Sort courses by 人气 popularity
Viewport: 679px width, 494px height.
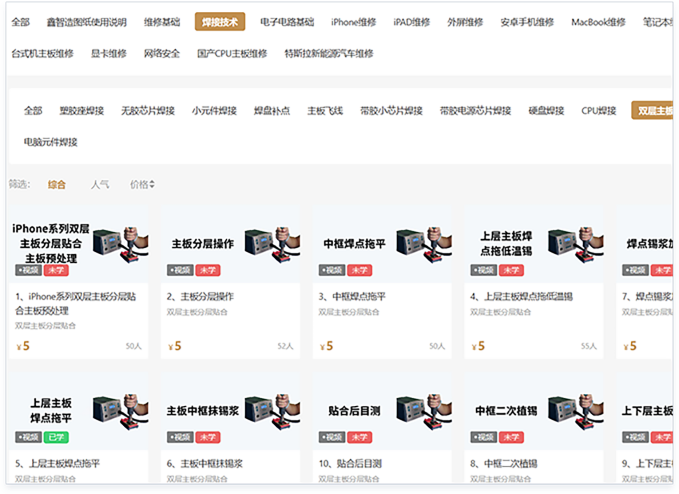pos(100,185)
